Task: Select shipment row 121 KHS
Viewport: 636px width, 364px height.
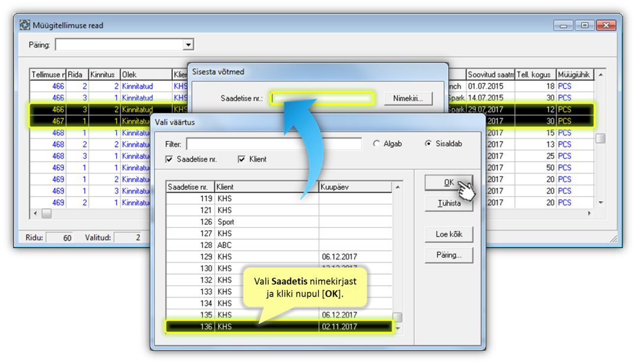Action: coord(279,210)
